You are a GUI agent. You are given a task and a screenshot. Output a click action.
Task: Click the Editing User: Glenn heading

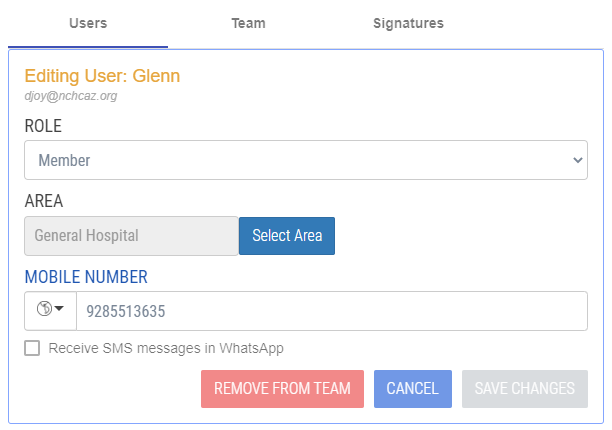tap(102, 76)
